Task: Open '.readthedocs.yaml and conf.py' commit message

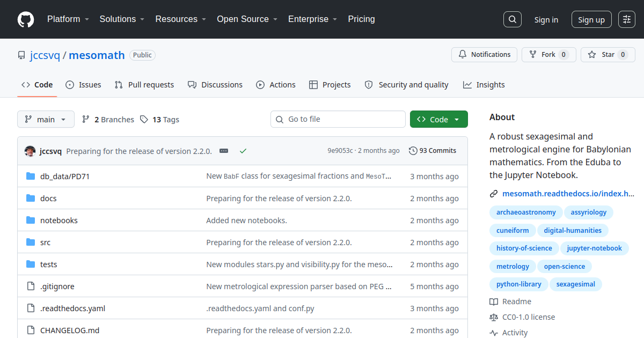Action: tap(260, 308)
